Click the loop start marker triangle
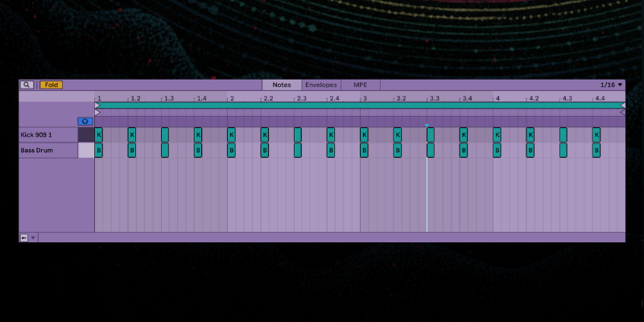Image resolution: width=644 pixels, height=322 pixels. click(97, 105)
